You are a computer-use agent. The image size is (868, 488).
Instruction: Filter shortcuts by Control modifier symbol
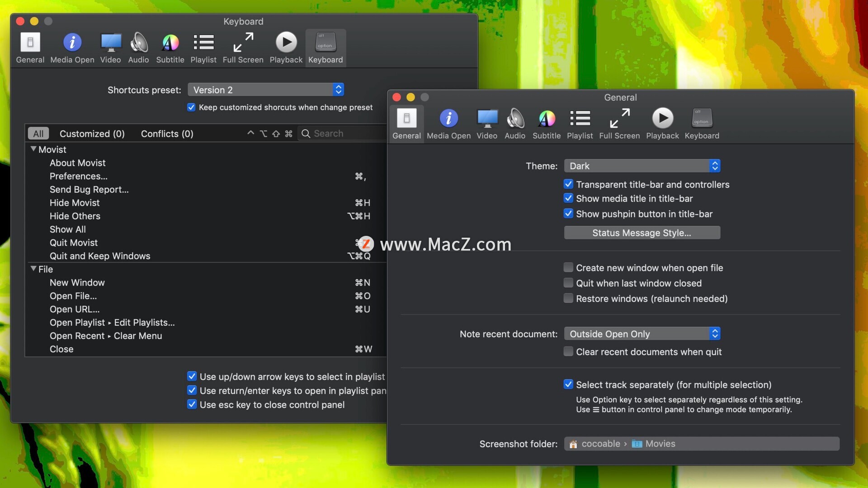coord(250,133)
